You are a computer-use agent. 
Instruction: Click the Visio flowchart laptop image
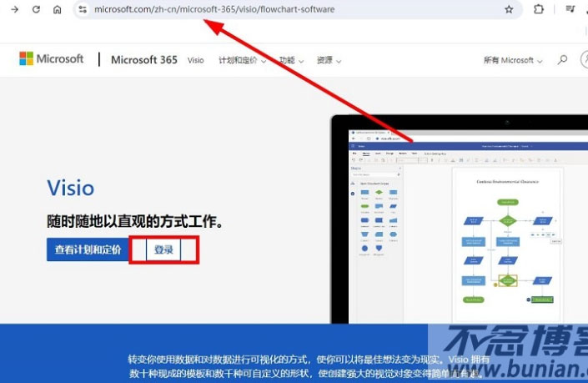click(x=459, y=219)
